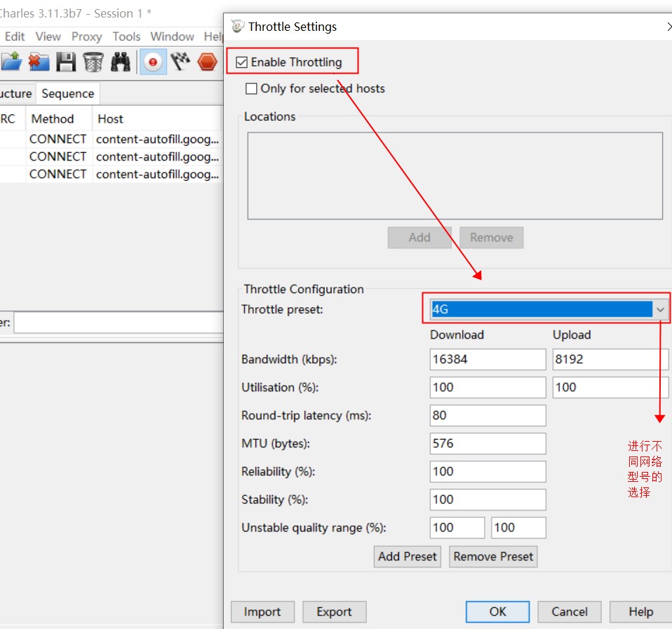This screenshot has height=629, width=672.
Task: Open the Help menu in Charles
Action: pyautogui.click(x=213, y=36)
